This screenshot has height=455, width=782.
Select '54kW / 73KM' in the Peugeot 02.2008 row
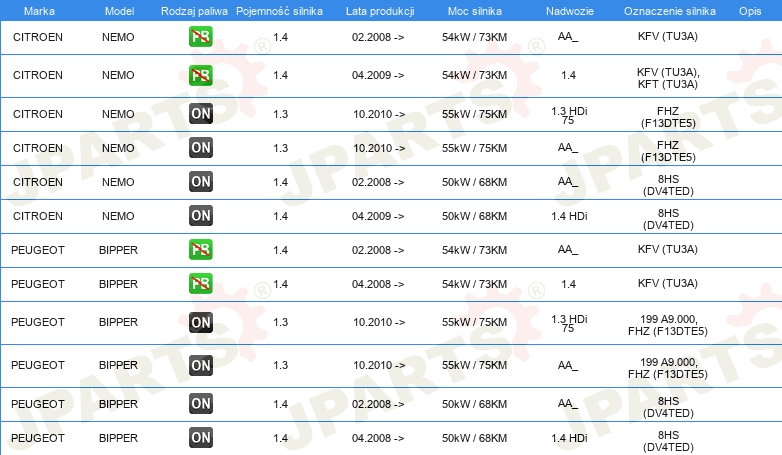pos(474,250)
